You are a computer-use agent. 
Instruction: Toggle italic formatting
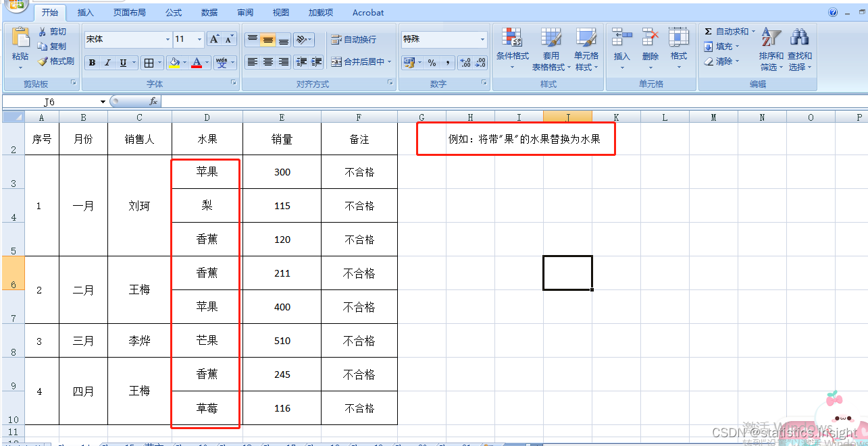point(107,62)
